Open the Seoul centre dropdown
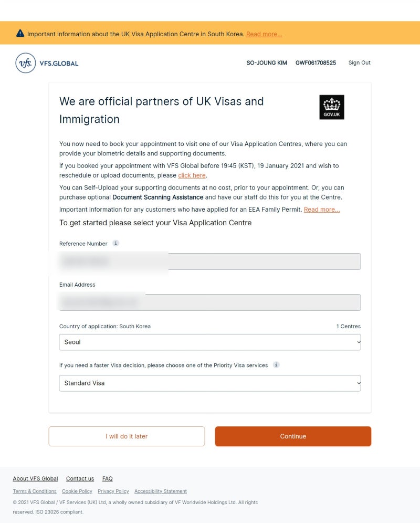 coord(209,342)
